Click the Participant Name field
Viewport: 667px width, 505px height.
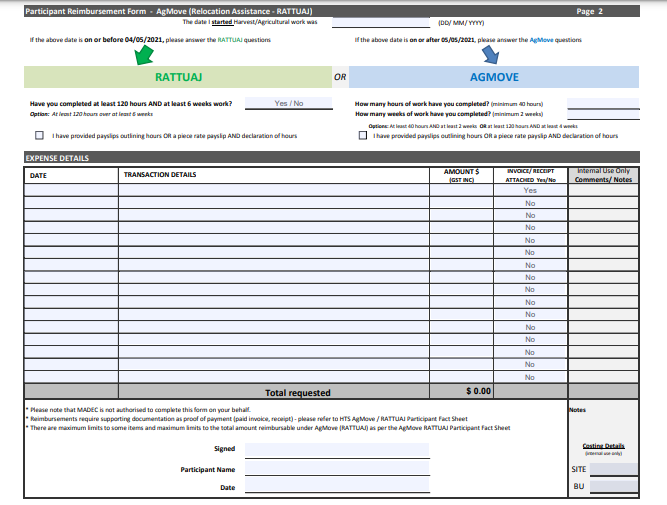point(337,468)
